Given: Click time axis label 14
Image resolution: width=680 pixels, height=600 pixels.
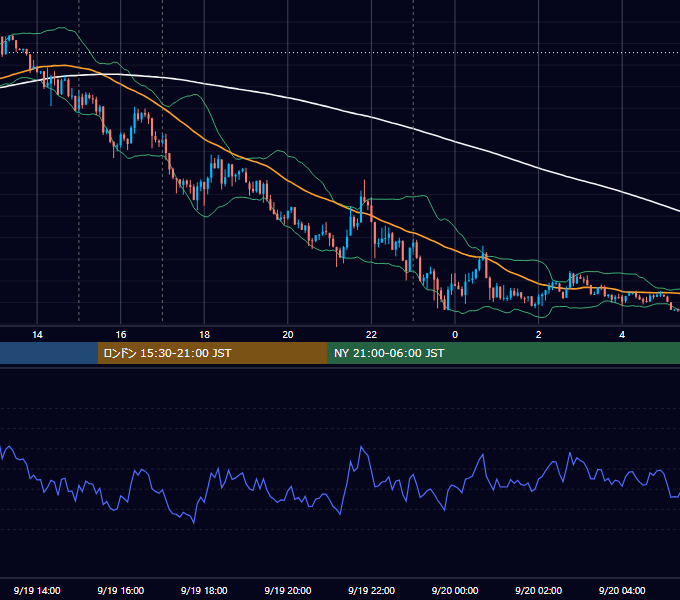Looking at the screenshot, I should click(37, 335).
